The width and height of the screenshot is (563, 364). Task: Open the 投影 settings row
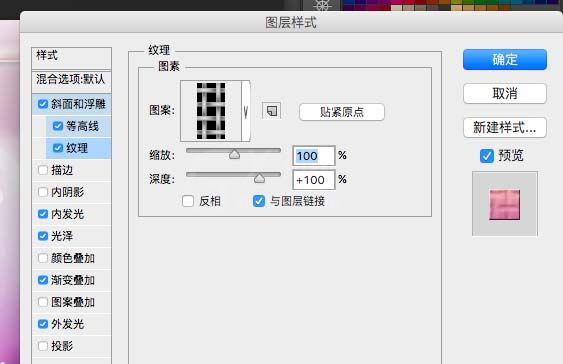tap(71, 346)
